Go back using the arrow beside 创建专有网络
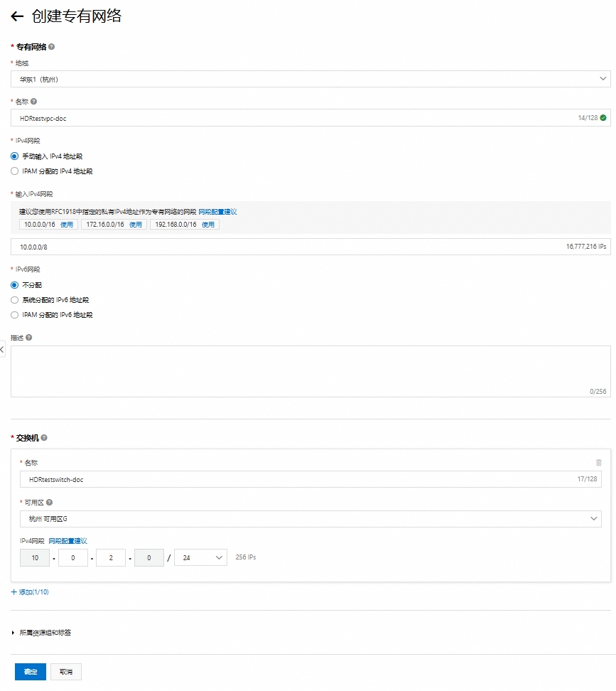Viewport: 616px width, 691px height. (x=17, y=16)
